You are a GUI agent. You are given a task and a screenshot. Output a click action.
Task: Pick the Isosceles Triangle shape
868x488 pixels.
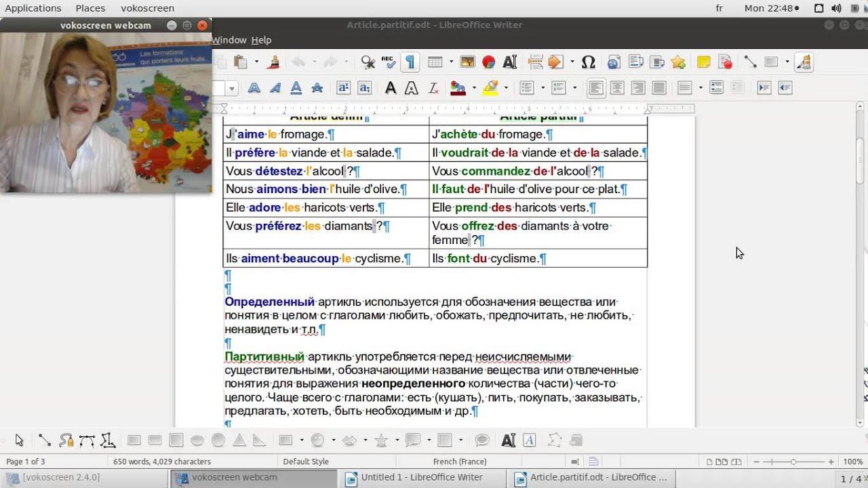point(239,441)
